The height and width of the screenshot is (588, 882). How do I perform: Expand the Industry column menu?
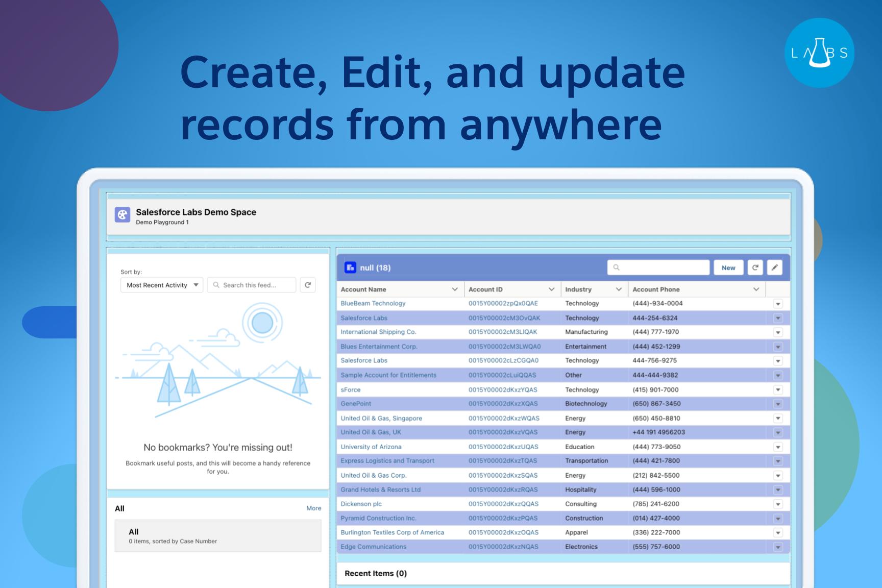click(x=619, y=289)
